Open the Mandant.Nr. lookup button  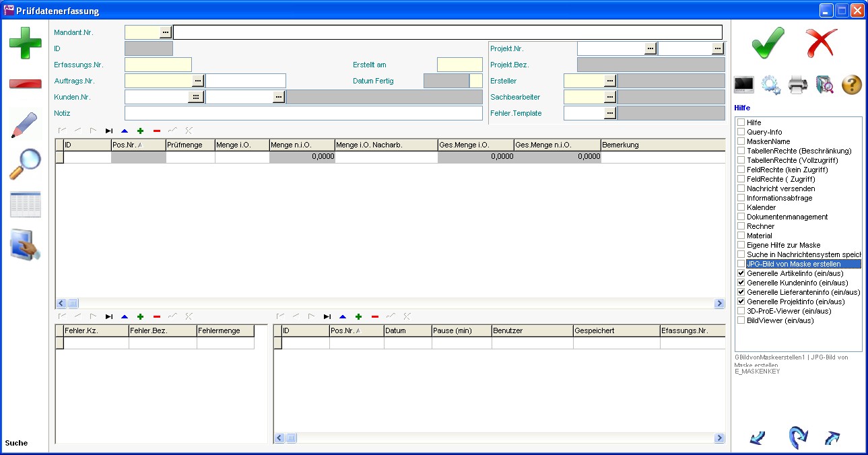[x=166, y=32]
